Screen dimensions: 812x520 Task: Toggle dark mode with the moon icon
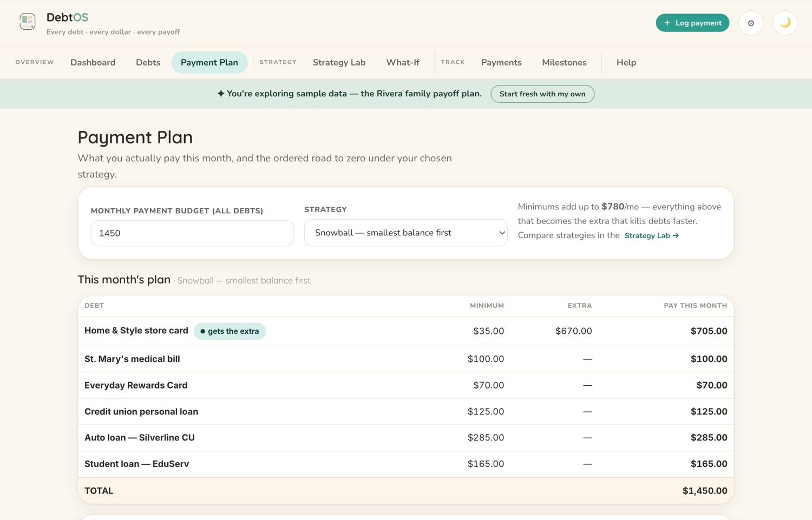785,23
